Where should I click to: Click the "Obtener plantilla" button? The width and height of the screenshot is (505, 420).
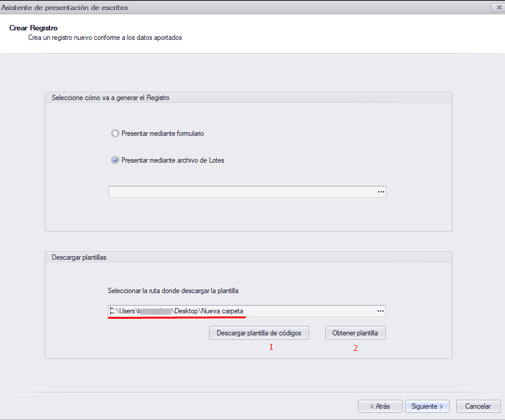coord(355,333)
